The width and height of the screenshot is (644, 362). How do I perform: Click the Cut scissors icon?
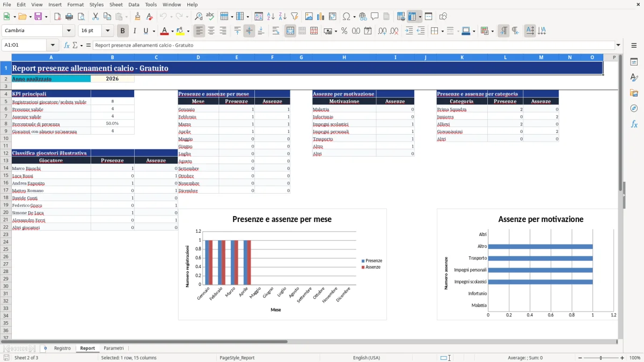click(96, 17)
